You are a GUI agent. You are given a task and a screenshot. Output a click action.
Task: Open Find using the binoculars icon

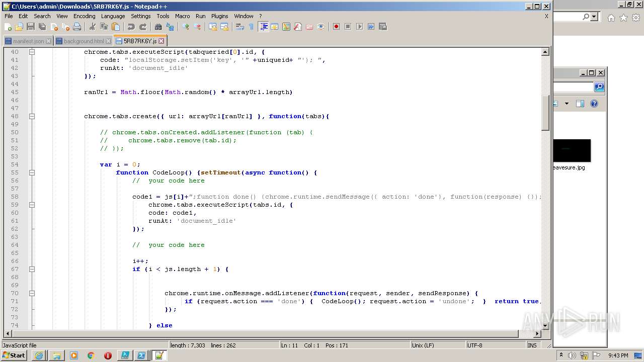pyautogui.click(x=158, y=27)
